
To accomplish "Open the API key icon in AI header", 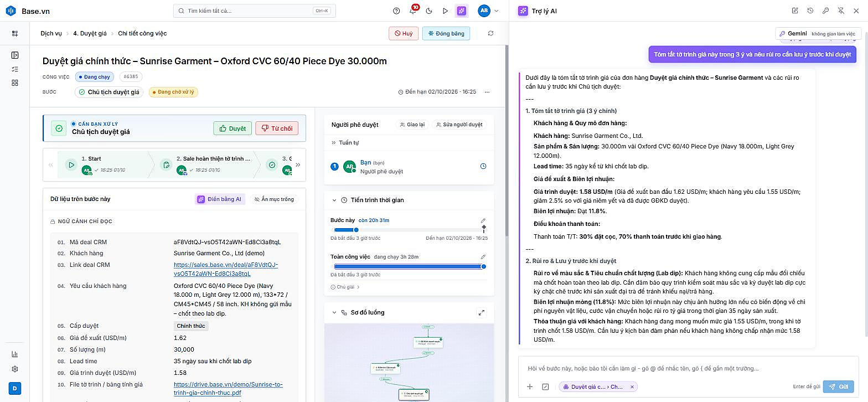I will (x=825, y=11).
